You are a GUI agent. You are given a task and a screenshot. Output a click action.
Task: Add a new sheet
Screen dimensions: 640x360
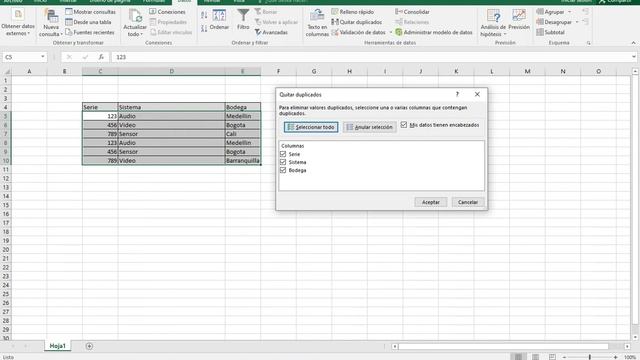coord(89,346)
